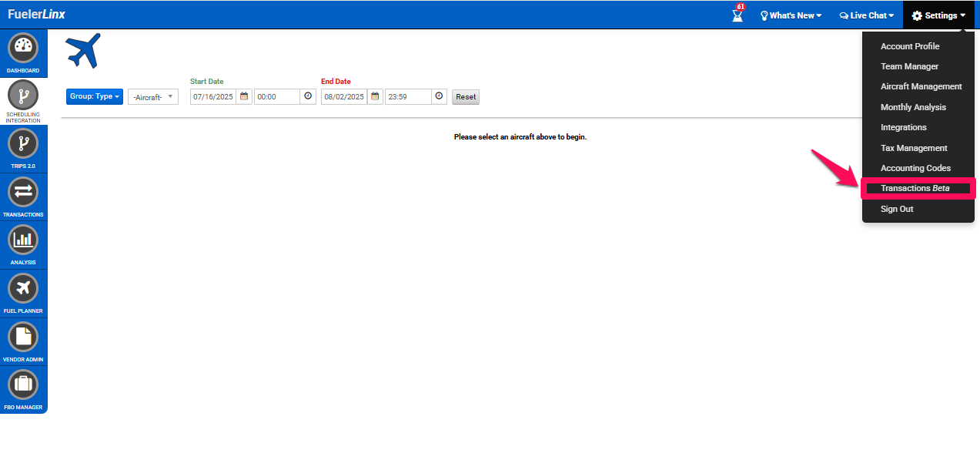Image resolution: width=980 pixels, height=450 pixels.
Task: Open the Analysis bar chart icon
Action: point(23,240)
